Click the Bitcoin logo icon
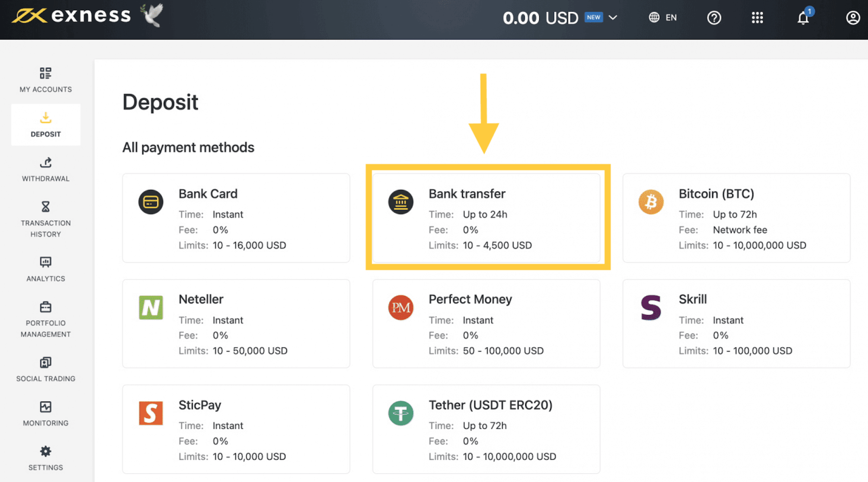868x482 pixels. click(x=651, y=202)
